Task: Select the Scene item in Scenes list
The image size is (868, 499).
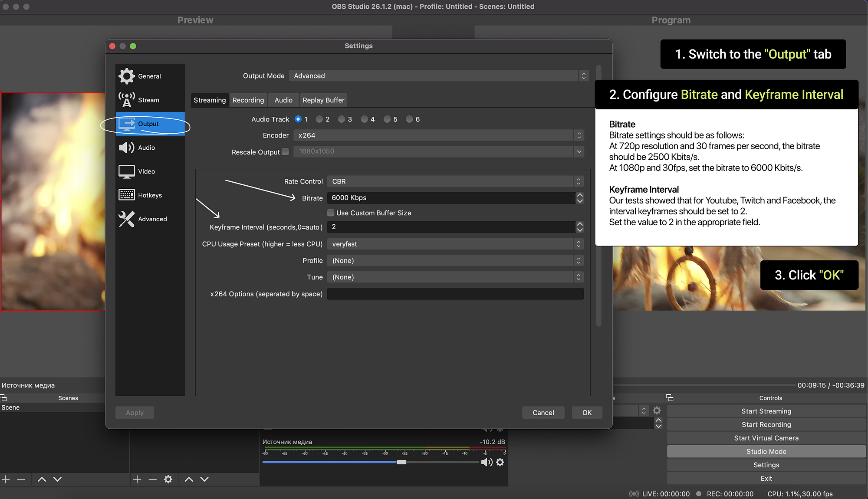Action: point(53,407)
